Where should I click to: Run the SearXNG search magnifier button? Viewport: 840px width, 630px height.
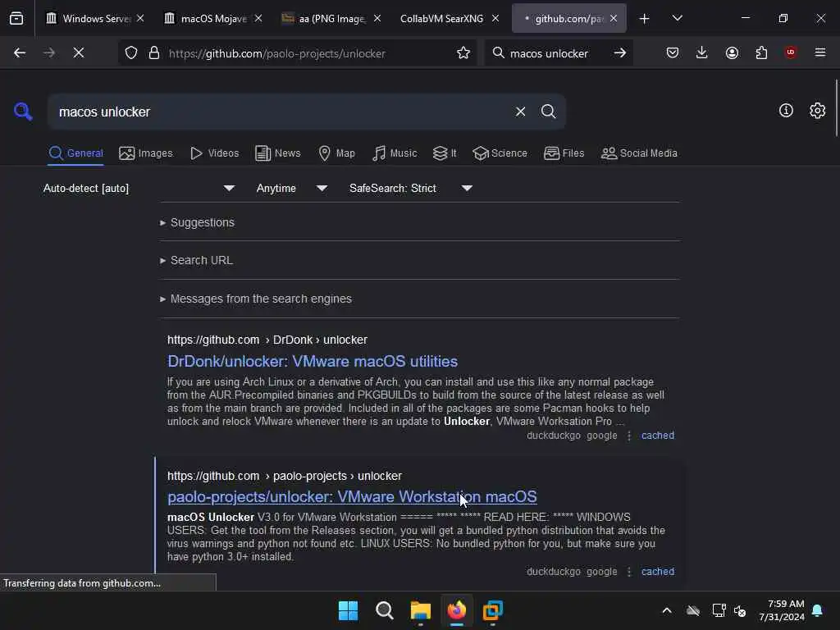(x=548, y=112)
